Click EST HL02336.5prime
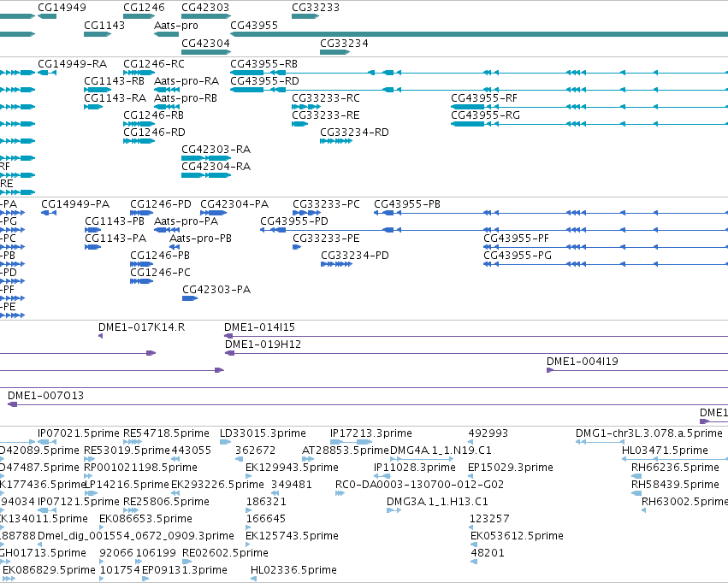This screenshot has width=728, height=583. pos(294,570)
